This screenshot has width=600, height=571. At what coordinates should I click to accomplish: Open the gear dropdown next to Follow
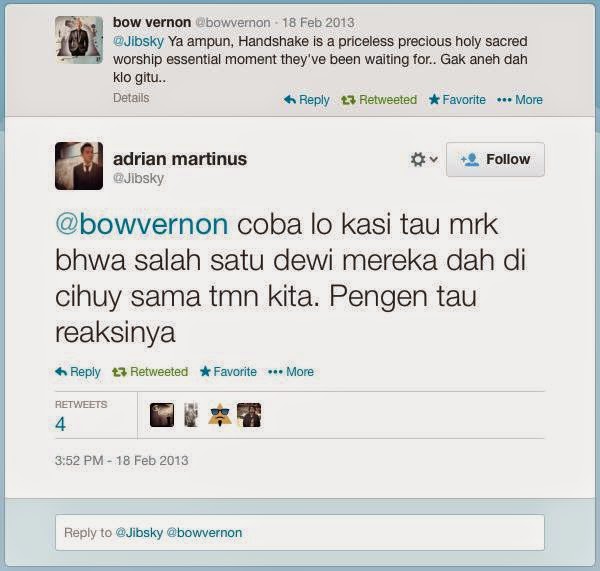click(x=424, y=159)
